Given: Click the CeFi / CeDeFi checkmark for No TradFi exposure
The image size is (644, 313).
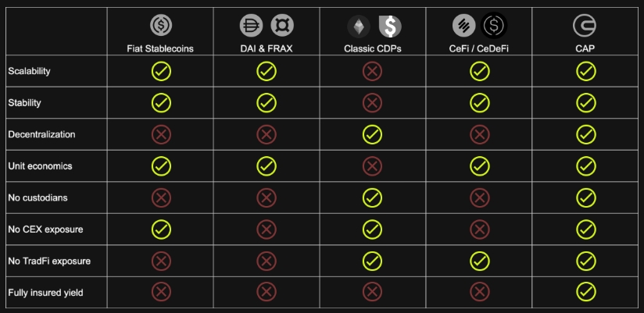Looking at the screenshot, I should (x=480, y=261).
